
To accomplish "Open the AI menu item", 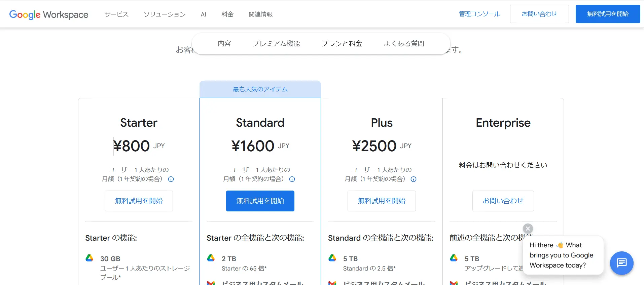I will click(x=203, y=14).
